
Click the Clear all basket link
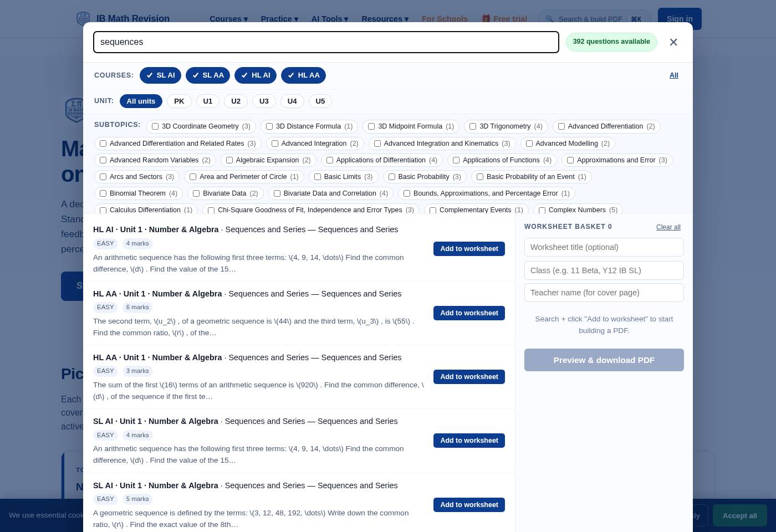click(668, 227)
